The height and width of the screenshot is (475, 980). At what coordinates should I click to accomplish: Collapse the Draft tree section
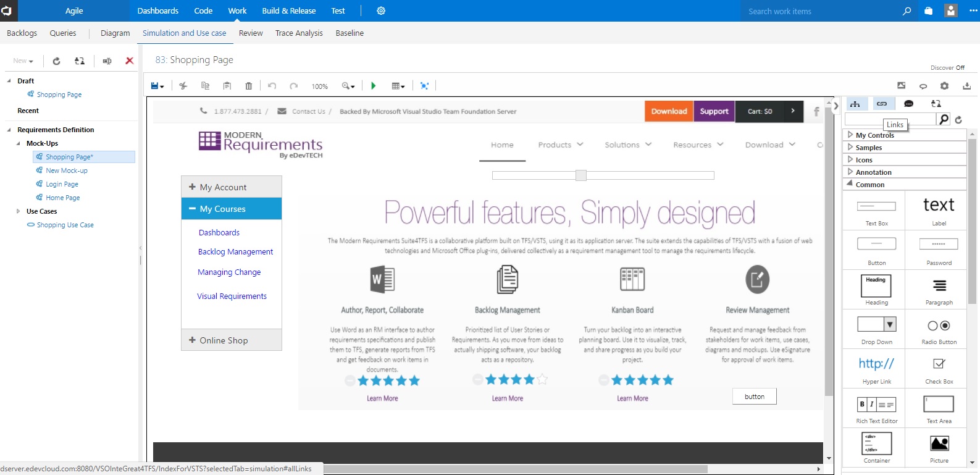(x=9, y=81)
